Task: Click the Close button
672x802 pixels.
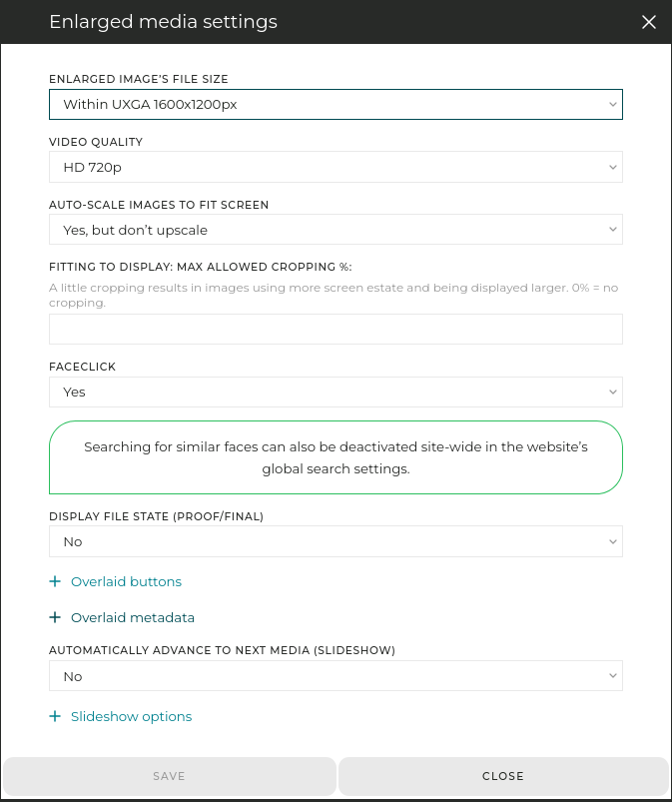Action: pyautogui.click(x=502, y=776)
